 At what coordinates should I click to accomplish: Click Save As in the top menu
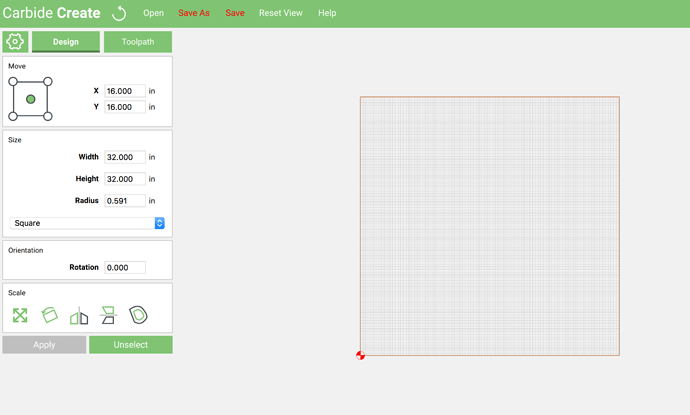(x=194, y=13)
